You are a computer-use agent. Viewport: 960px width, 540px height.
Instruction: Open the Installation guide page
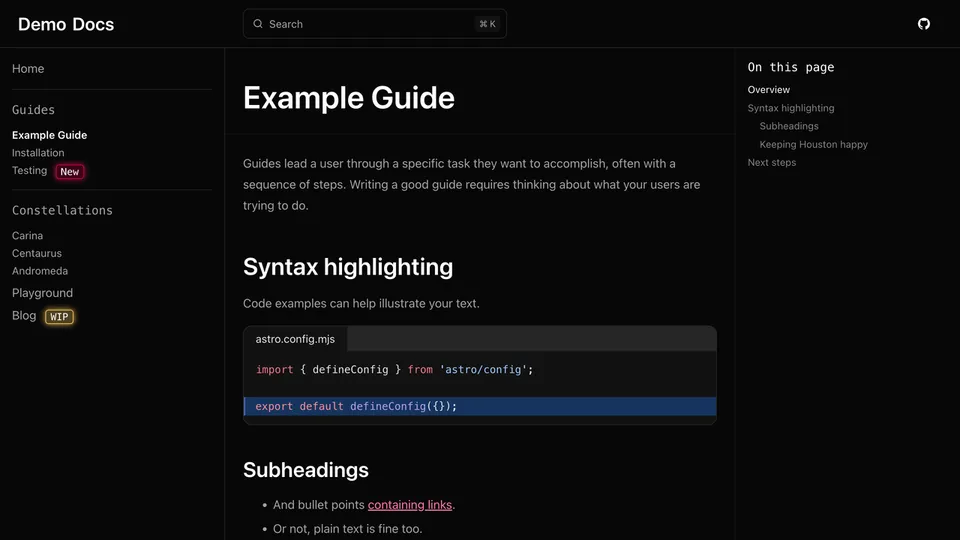coord(38,153)
